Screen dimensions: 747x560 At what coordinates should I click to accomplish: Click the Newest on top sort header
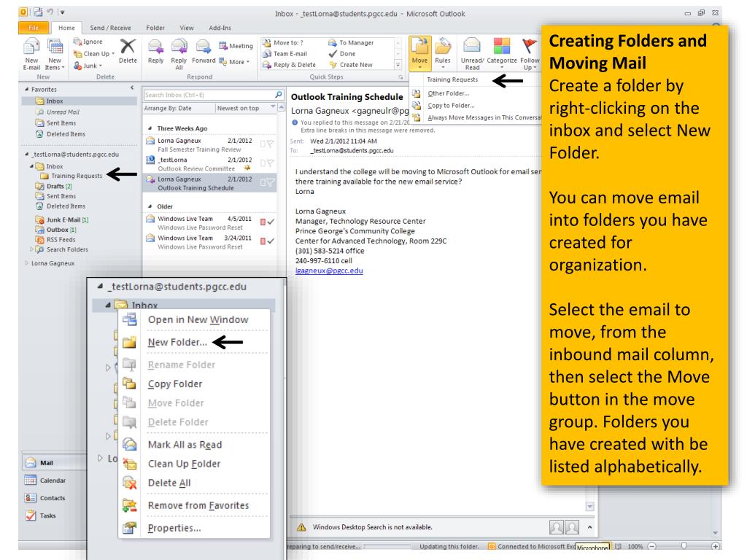[x=239, y=108]
